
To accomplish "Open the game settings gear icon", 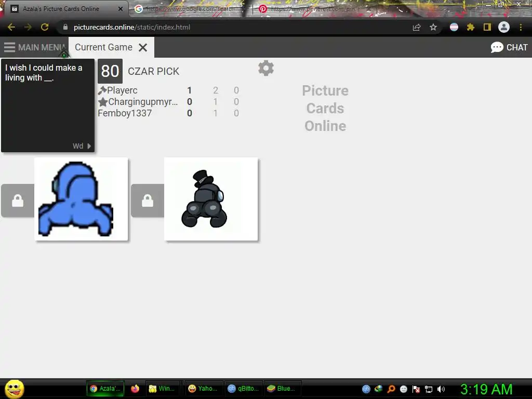I will [266, 68].
